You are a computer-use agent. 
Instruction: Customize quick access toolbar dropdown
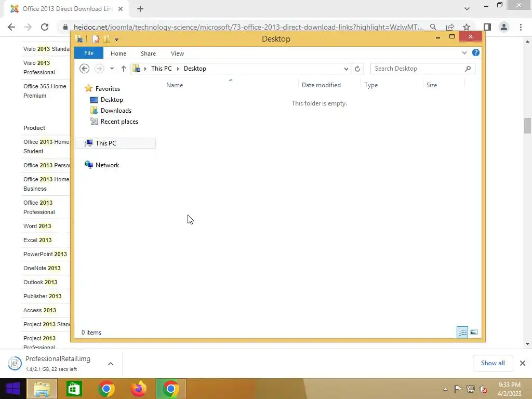pos(116,39)
